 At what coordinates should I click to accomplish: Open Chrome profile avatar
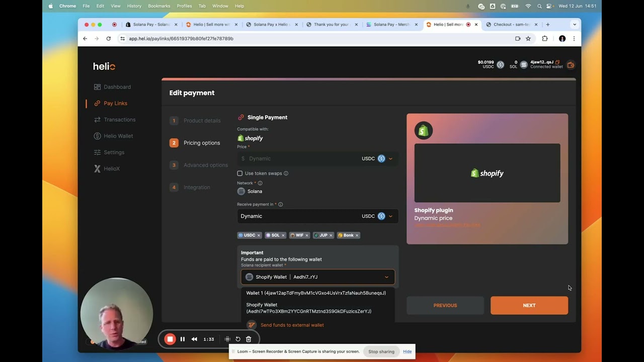pos(562,38)
